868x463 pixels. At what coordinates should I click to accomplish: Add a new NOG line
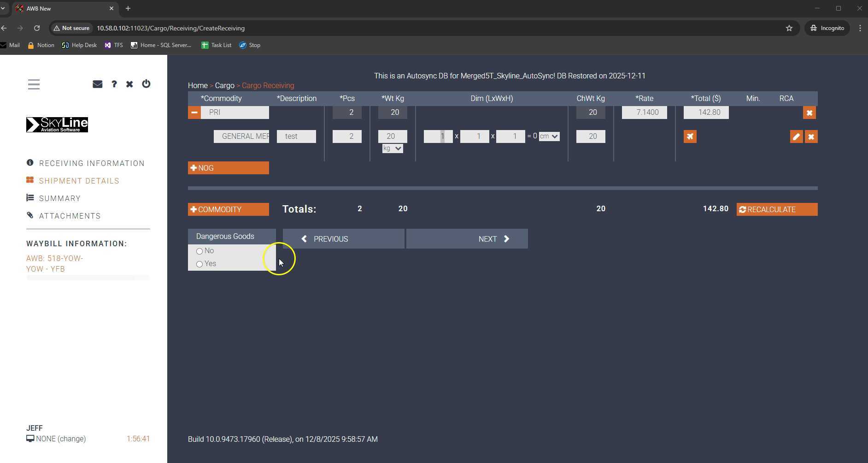pos(228,168)
